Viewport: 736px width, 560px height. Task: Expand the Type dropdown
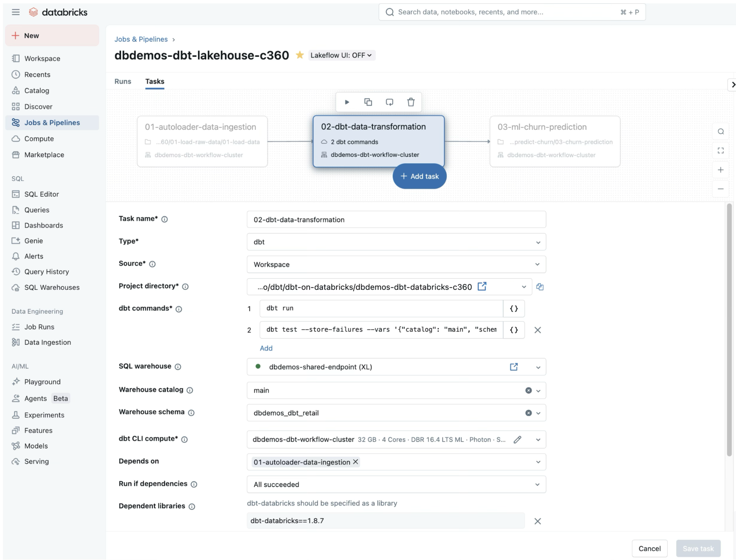pos(396,242)
